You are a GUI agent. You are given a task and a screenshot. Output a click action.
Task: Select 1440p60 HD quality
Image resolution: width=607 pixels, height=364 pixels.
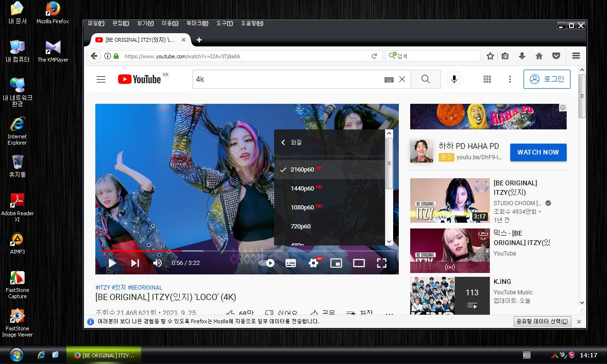click(x=330, y=188)
